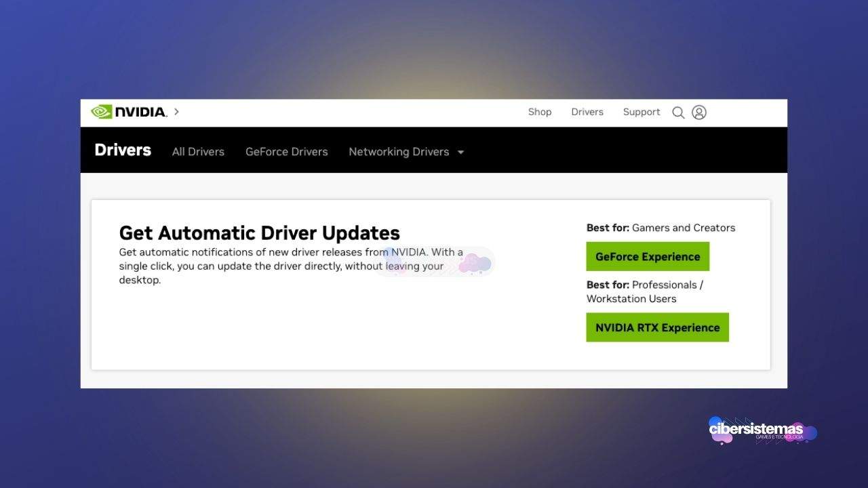Select the GeForce Drivers tab
868x488 pixels.
tap(287, 152)
